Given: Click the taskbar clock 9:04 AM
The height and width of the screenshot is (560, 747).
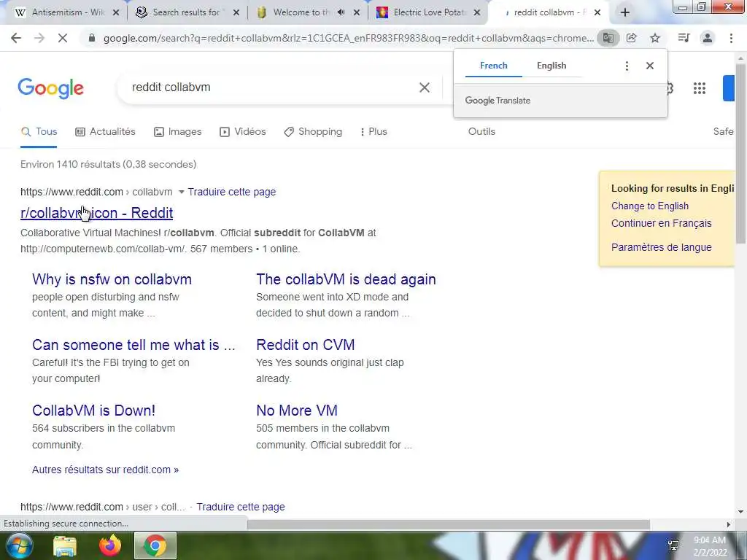Looking at the screenshot, I should [x=709, y=540].
